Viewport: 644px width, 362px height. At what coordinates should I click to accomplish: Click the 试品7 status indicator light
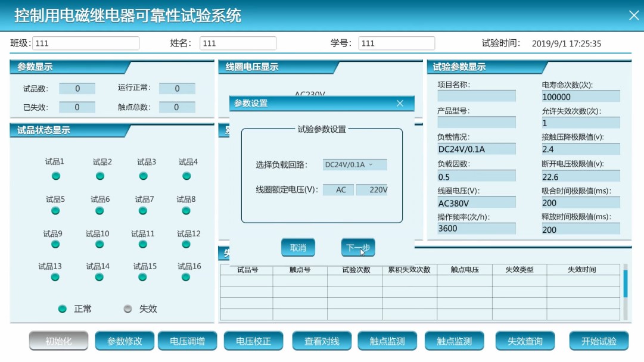(x=143, y=211)
